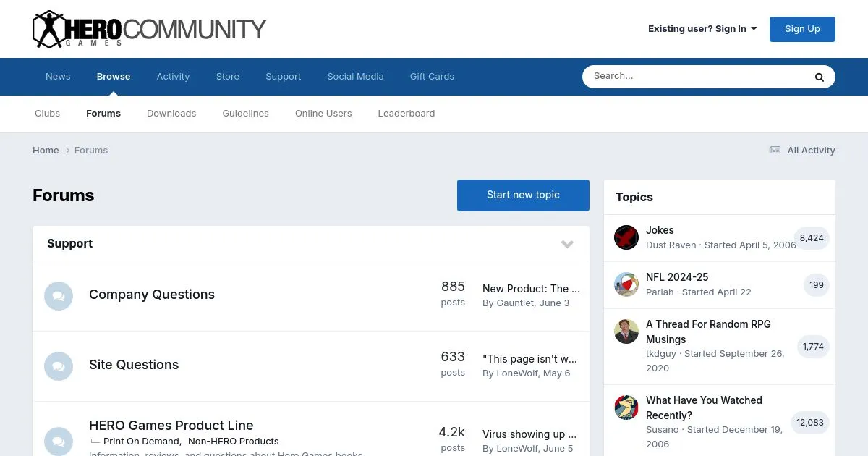
Task: Click Dust Raven author name
Action: [671, 245]
